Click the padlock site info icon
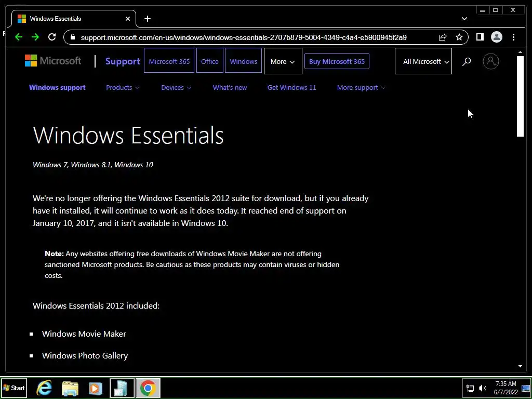 pos(73,37)
